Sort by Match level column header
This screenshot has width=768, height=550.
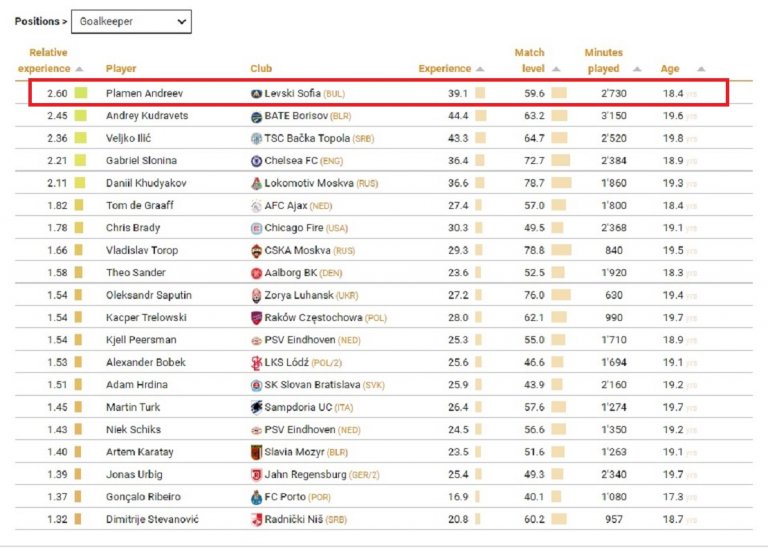(x=529, y=60)
